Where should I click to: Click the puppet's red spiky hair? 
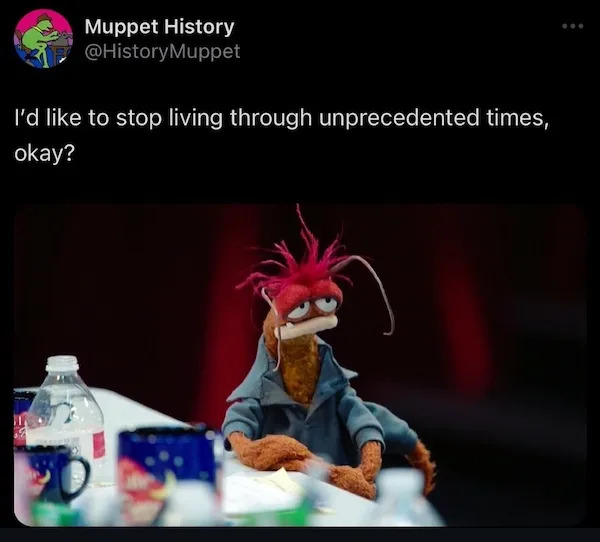coord(302,264)
